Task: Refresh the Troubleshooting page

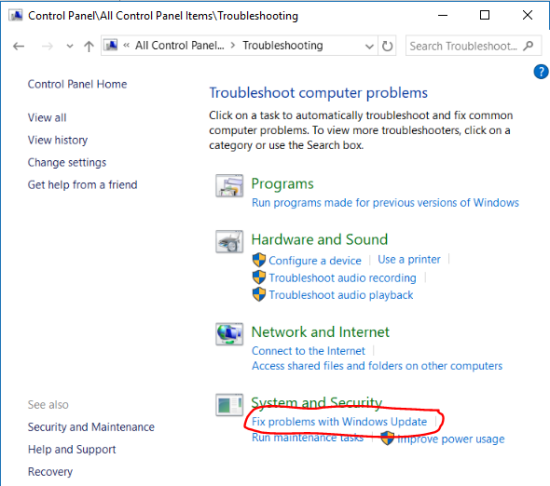Action: tap(387, 46)
